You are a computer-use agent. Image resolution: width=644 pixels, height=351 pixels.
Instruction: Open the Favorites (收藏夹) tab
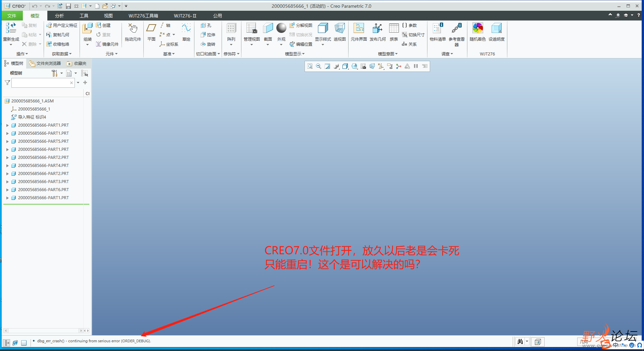pos(77,63)
